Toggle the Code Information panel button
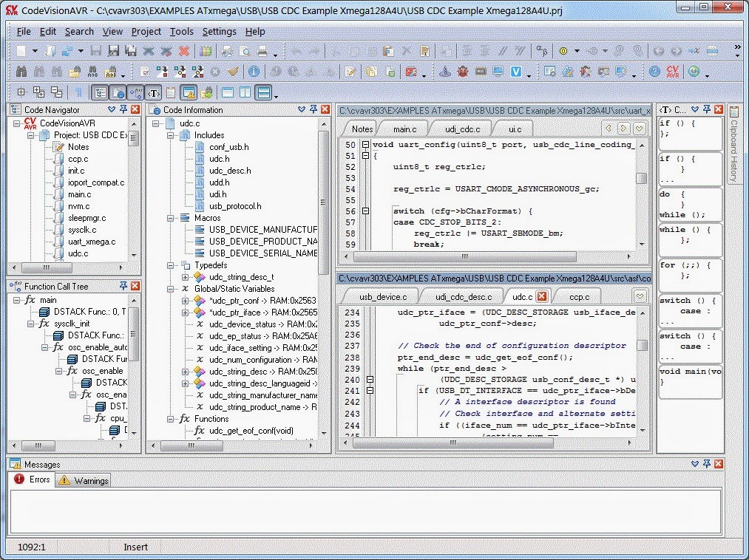This screenshot has width=749, height=560. coord(118,92)
